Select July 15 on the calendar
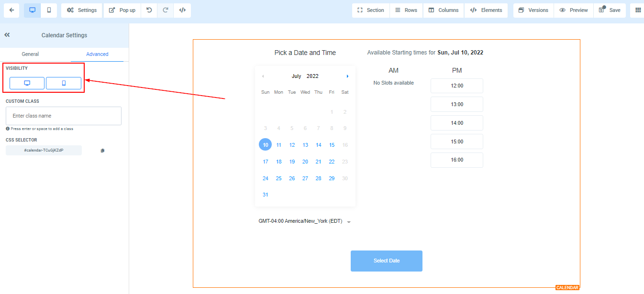The image size is (644, 294). point(332,145)
